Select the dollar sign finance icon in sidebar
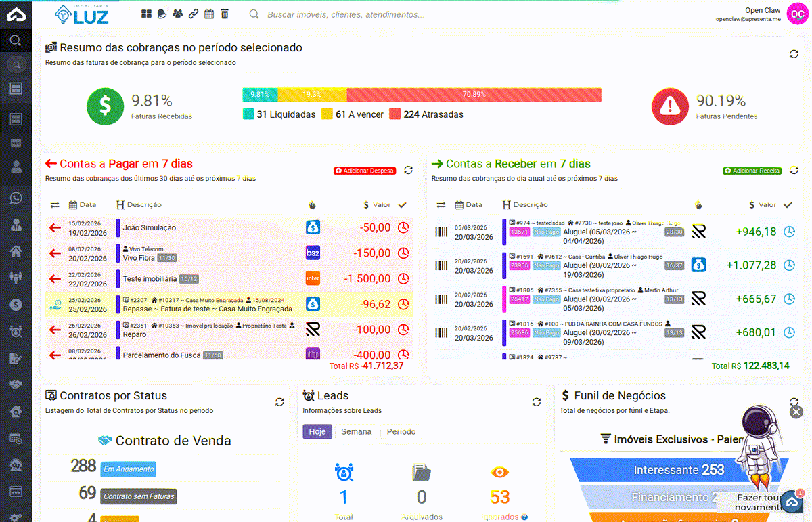 point(16,305)
